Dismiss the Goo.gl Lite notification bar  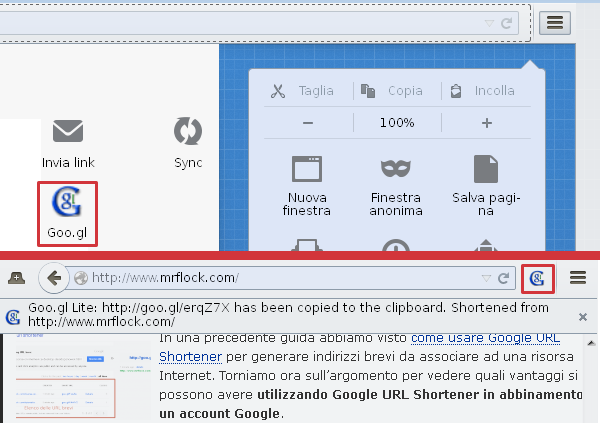coord(583,316)
